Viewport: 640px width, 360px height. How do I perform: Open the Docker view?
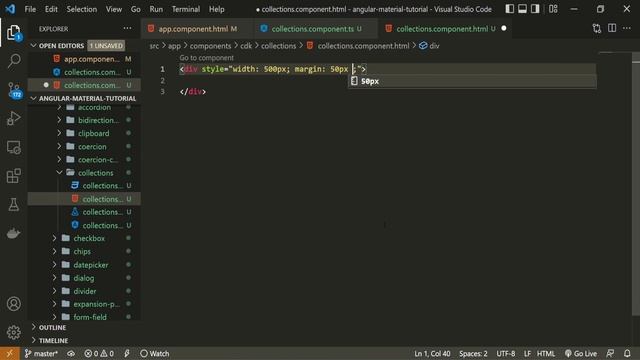pyautogui.click(x=13, y=233)
